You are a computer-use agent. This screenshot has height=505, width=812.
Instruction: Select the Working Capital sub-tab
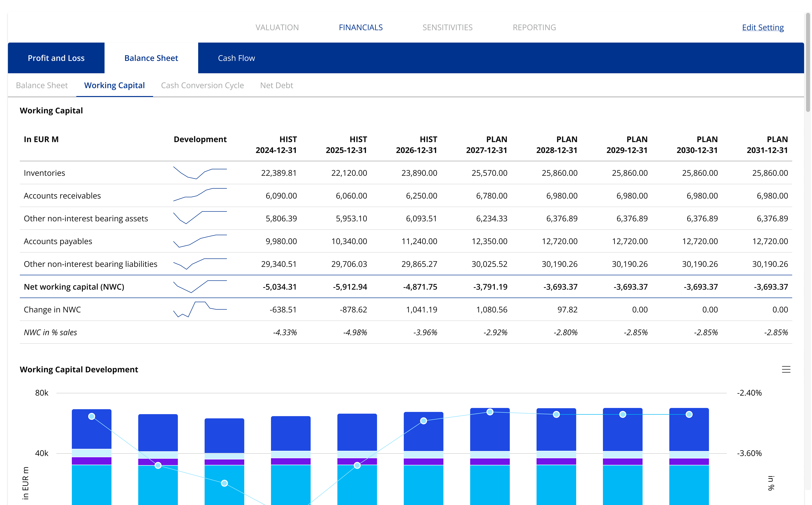click(114, 86)
